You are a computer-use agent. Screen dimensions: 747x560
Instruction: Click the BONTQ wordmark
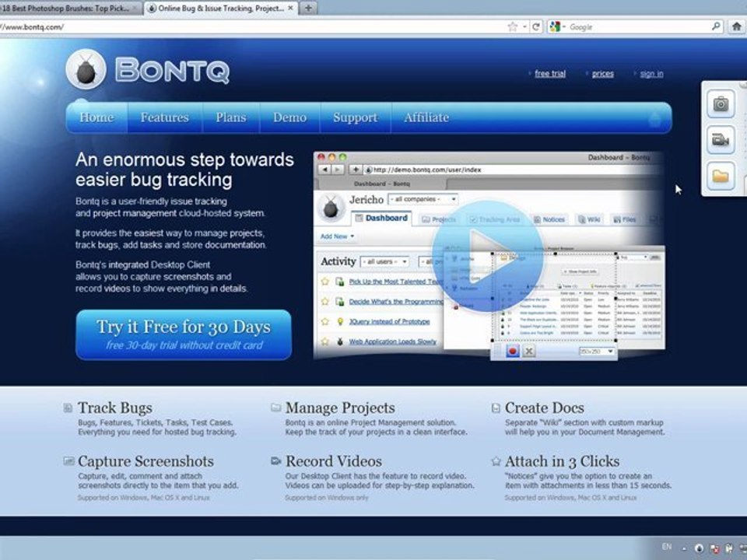coord(173,71)
